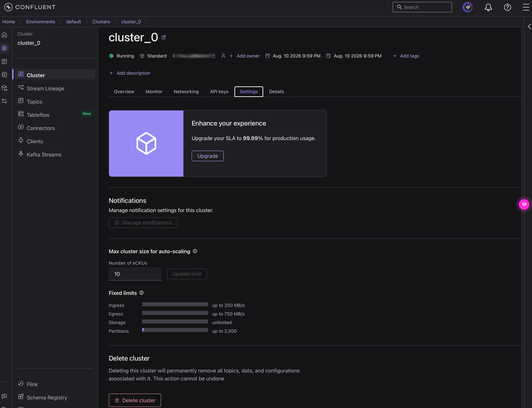Focus the Number of eCKUs input field
The height and width of the screenshot is (408, 532).
135,274
